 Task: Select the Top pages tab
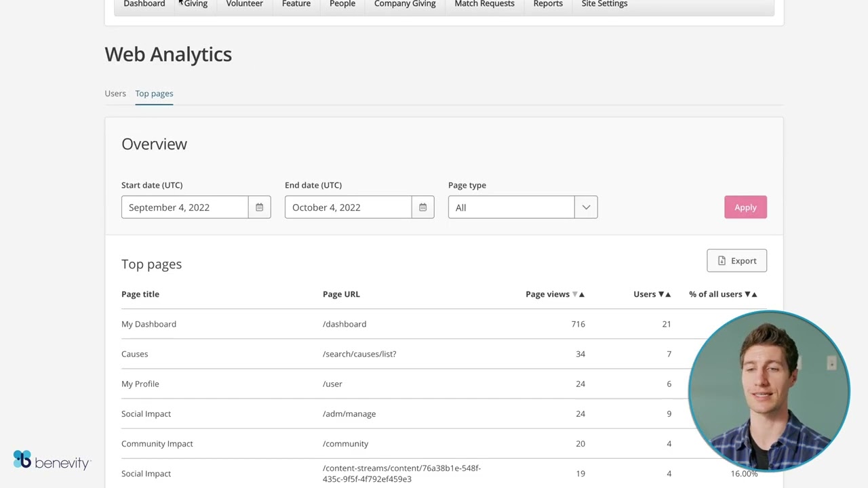154,94
